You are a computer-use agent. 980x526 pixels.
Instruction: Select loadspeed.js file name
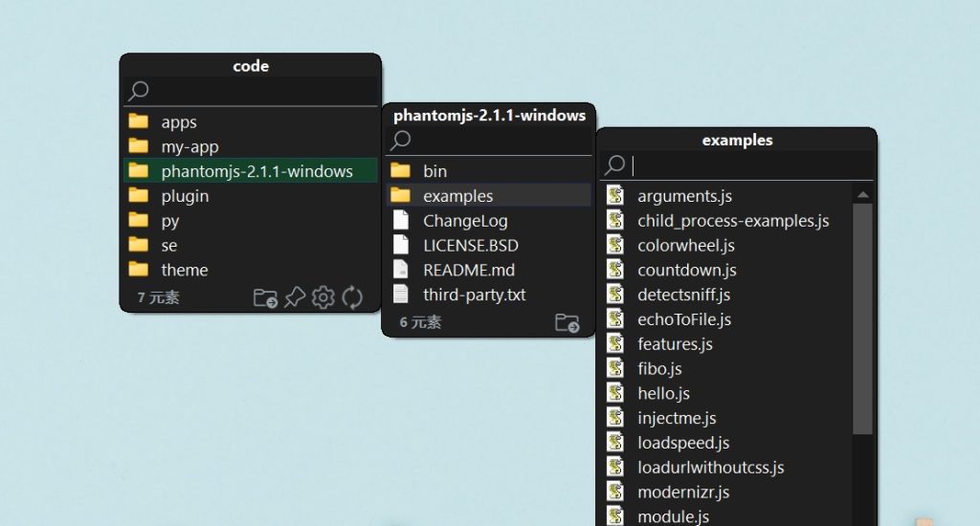pos(683,442)
